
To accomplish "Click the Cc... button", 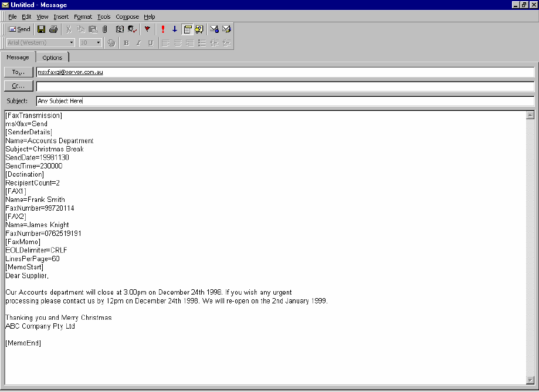I will [19, 86].
